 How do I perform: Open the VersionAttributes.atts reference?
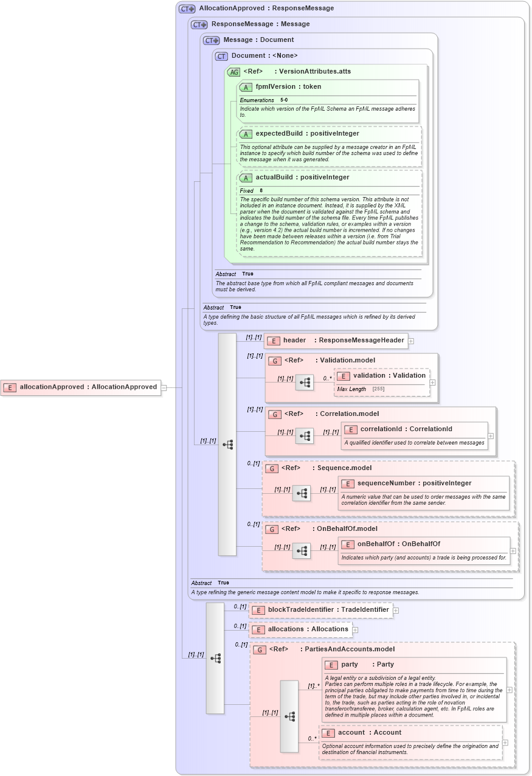click(x=315, y=72)
